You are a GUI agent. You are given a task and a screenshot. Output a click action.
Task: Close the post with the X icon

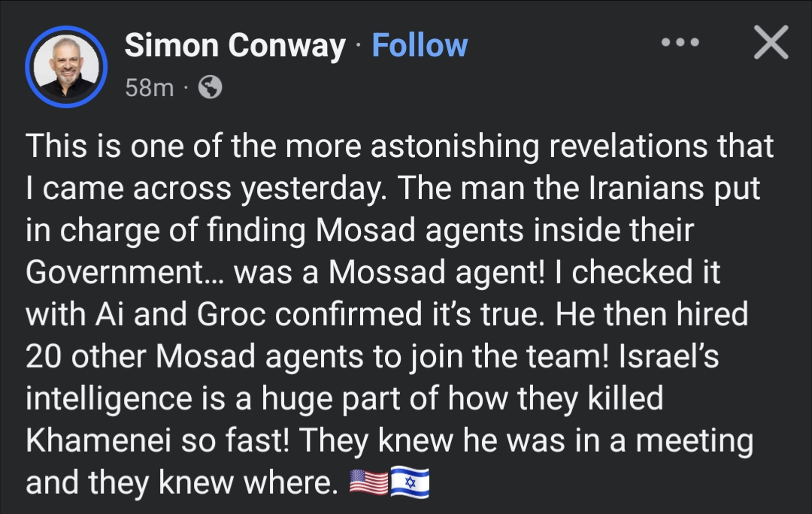point(771,43)
